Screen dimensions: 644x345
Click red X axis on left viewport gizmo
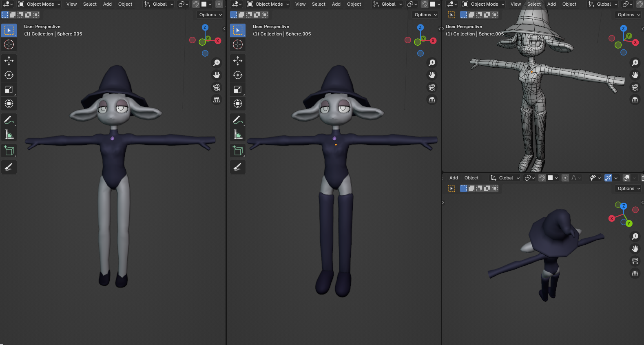tap(218, 41)
